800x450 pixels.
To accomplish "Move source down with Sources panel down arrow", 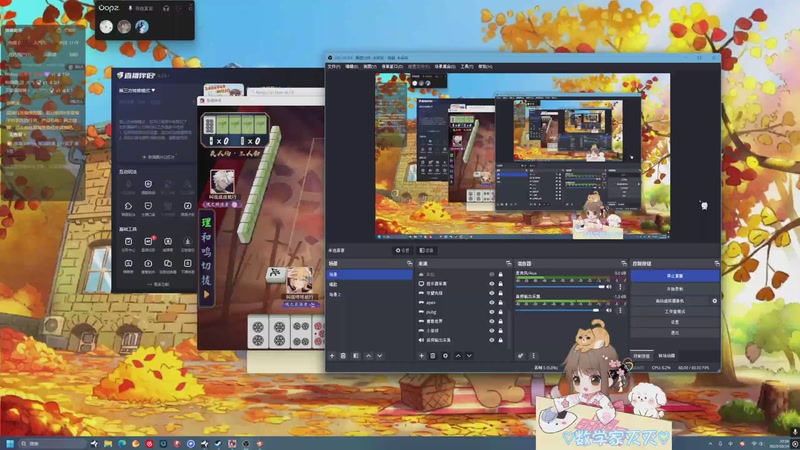I will (x=469, y=356).
